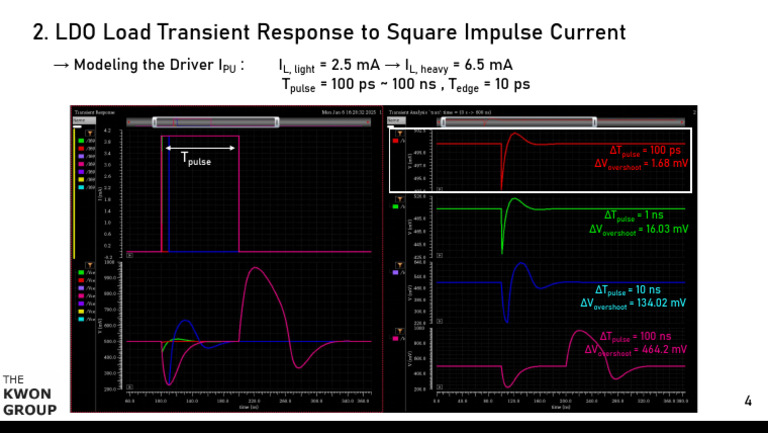The height and width of the screenshot is (433, 768).
Task: Select yellow trace swatch in current plot legend
Action: click(x=81, y=180)
